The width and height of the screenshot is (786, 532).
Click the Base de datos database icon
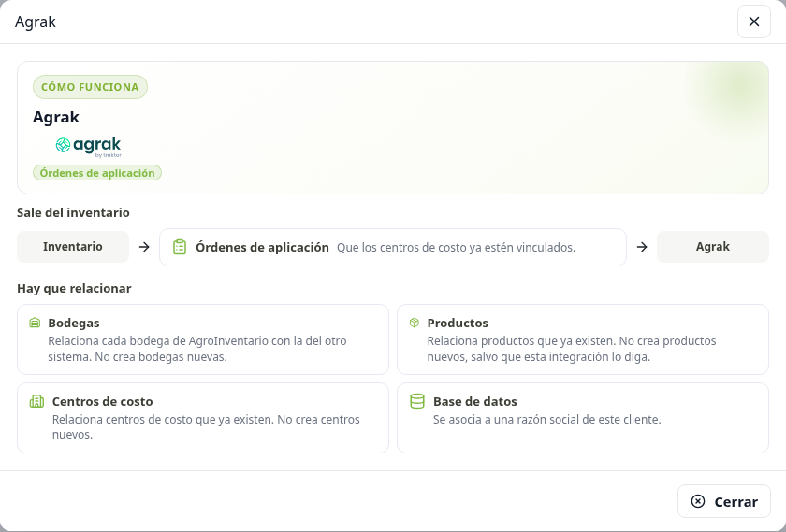417,401
